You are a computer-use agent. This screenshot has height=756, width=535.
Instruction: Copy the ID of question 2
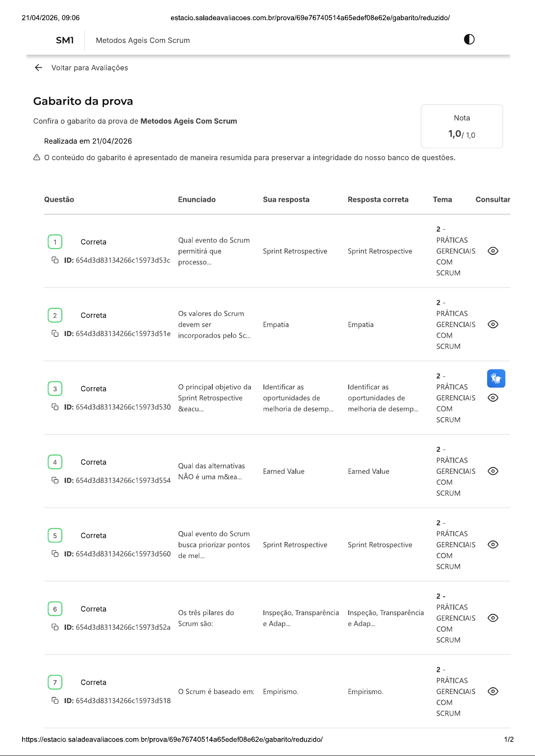point(55,333)
